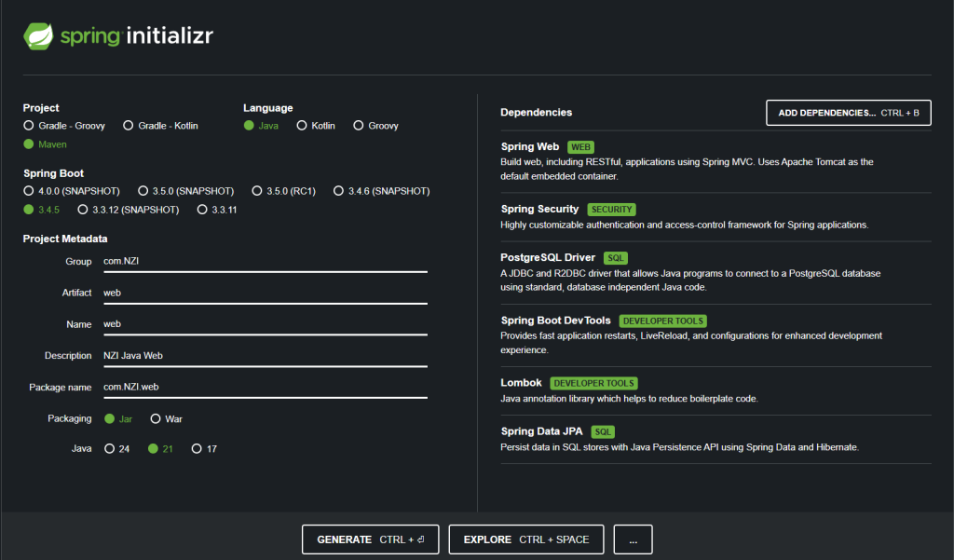This screenshot has height=560, width=954.
Task: Click the Spring Boot section heading
Action: [53, 173]
